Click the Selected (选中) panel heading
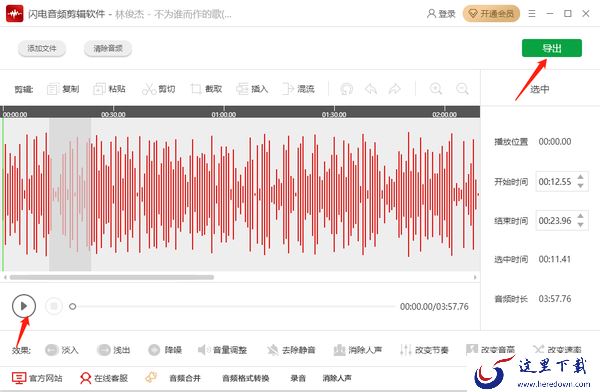Screen dimensions: 600x392 tap(540, 89)
